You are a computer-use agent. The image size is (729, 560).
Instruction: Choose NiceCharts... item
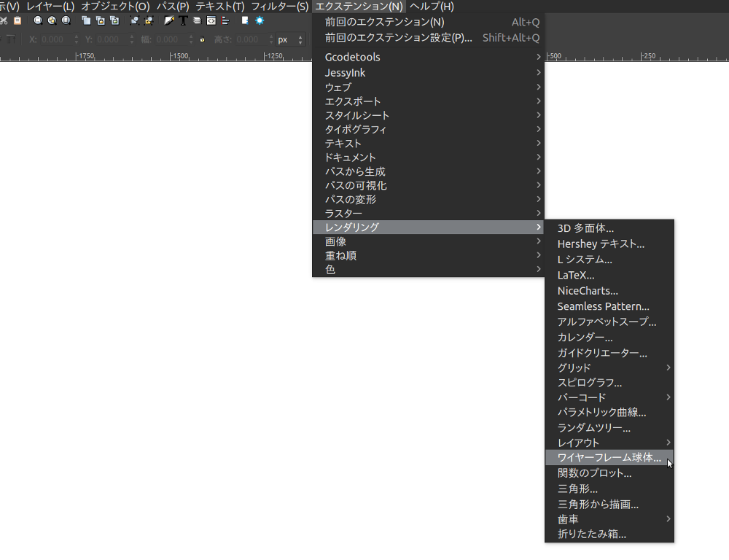pos(609,291)
